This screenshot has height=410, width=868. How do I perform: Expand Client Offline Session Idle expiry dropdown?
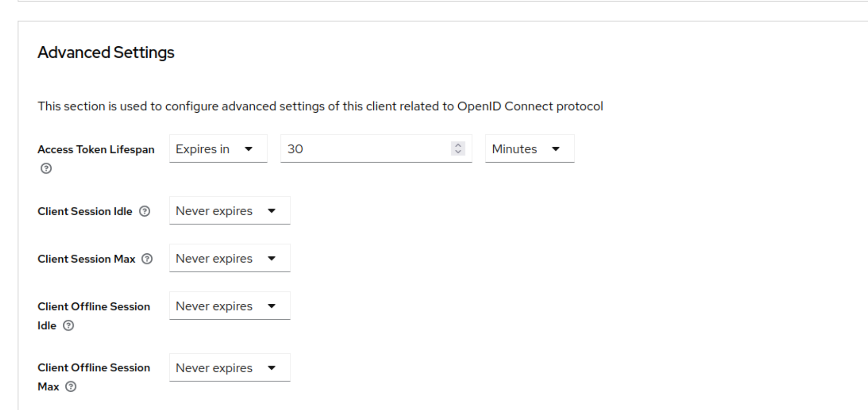(x=229, y=306)
